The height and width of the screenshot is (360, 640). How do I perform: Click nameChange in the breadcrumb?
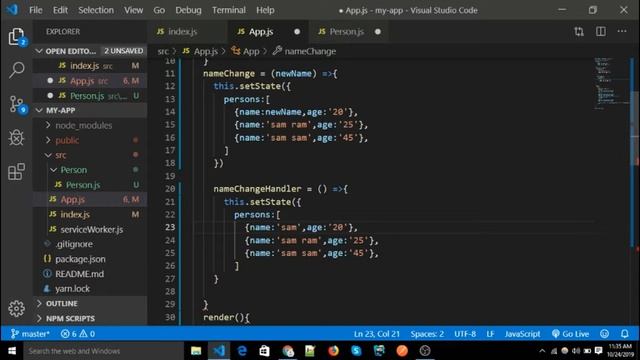pos(310,51)
